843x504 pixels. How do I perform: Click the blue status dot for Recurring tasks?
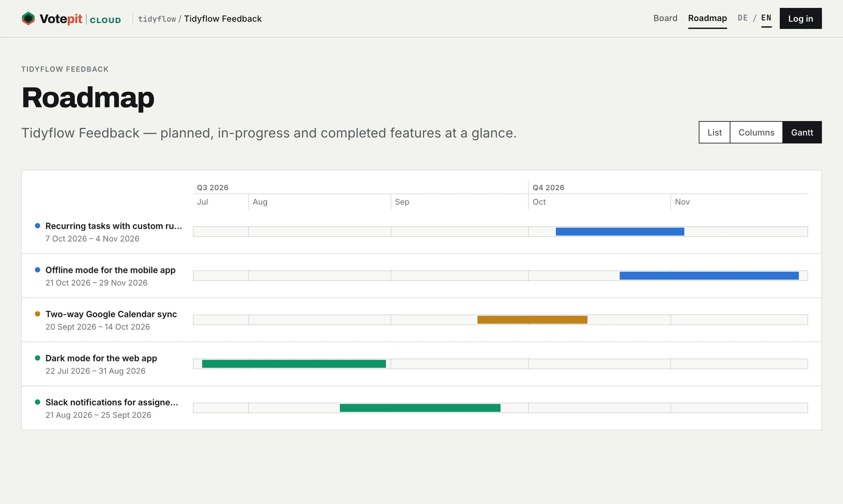(x=38, y=226)
